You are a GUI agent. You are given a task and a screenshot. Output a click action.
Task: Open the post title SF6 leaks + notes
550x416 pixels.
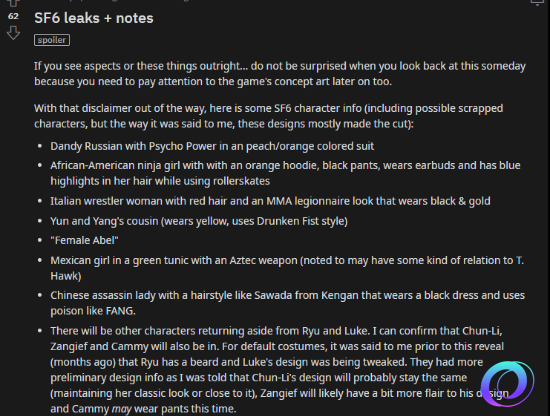pyautogui.click(x=94, y=18)
